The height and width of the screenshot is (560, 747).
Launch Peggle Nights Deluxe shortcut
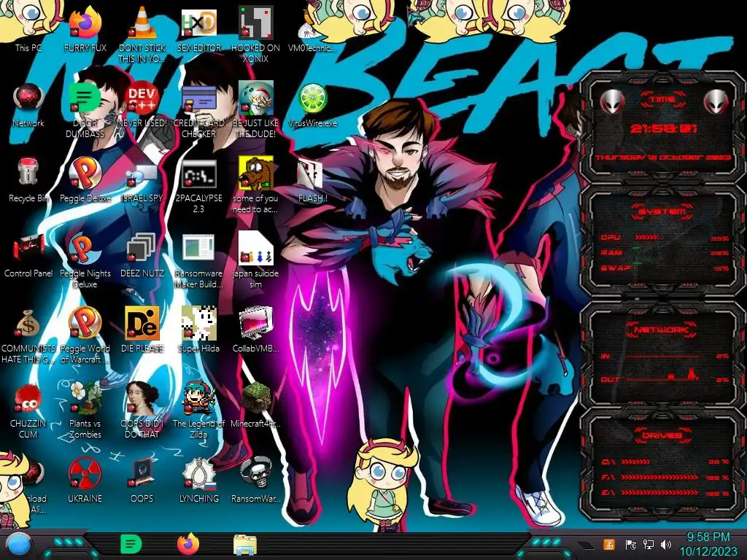coord(85,260)
